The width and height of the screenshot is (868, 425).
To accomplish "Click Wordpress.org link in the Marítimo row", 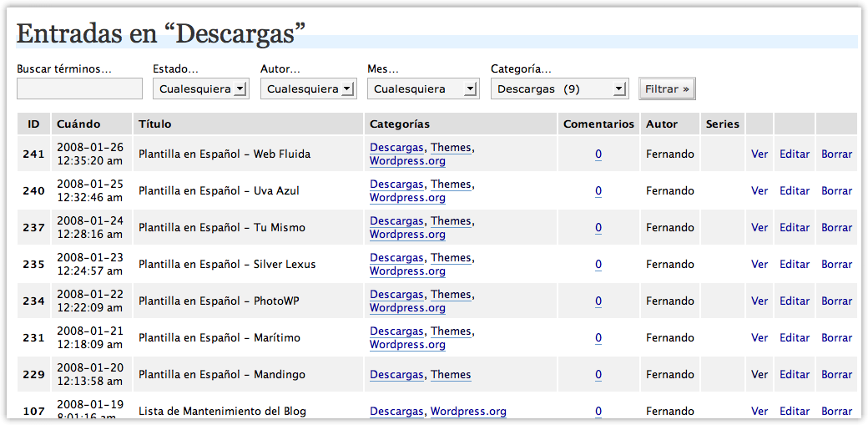I will click(407, 344).
